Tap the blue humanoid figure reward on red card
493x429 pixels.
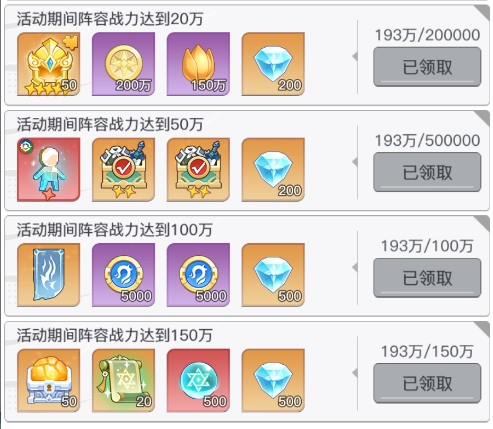click(x=48, y=169)
